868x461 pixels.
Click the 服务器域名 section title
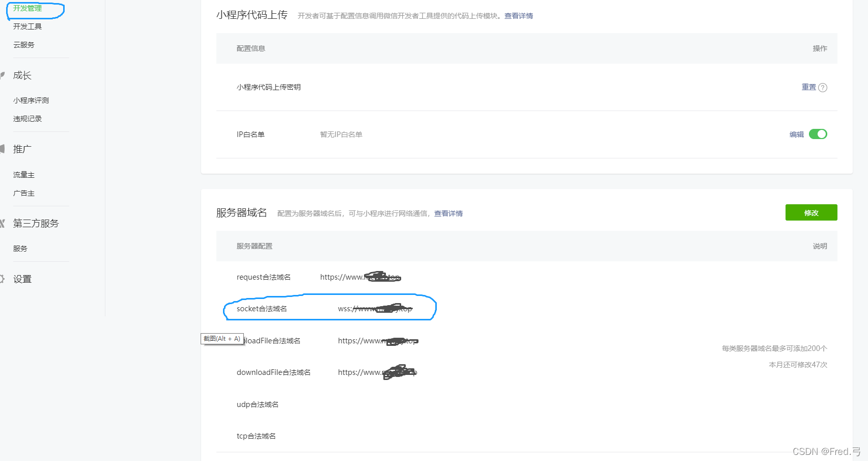click(242, 213)
